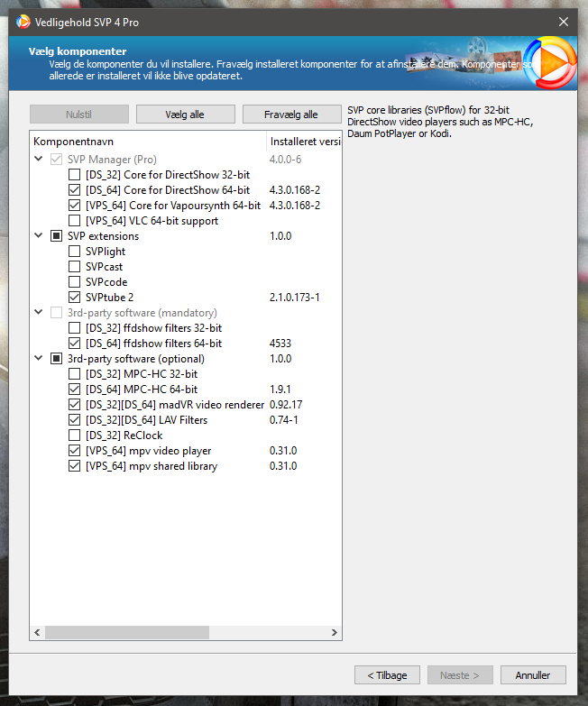Viewport: 588px width, 706px height.
Task: Uncheck SVPtube 2 extension
Action: coord(75,298)
